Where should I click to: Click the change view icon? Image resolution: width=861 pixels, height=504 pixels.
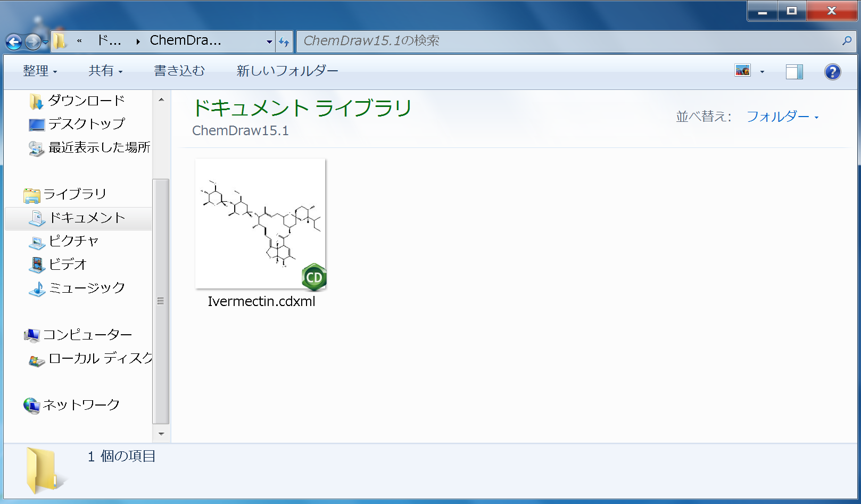[742, 71]
